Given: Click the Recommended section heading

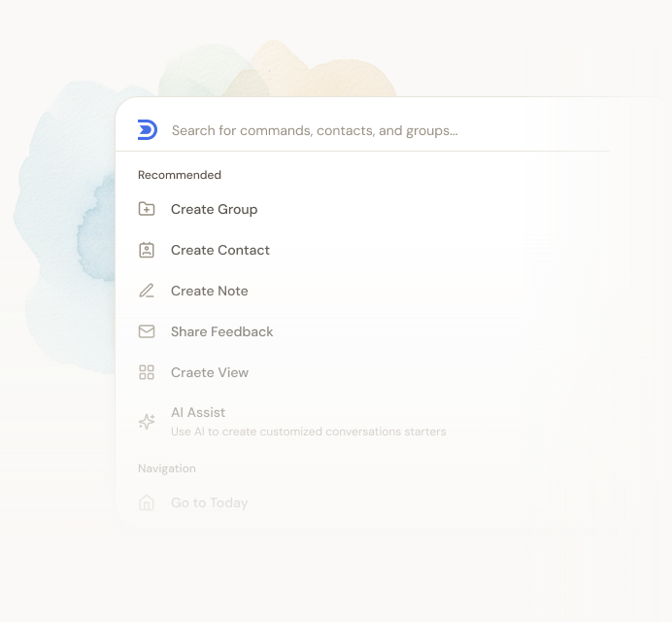Looking at the screenshot, I should (x=180, y=175).
